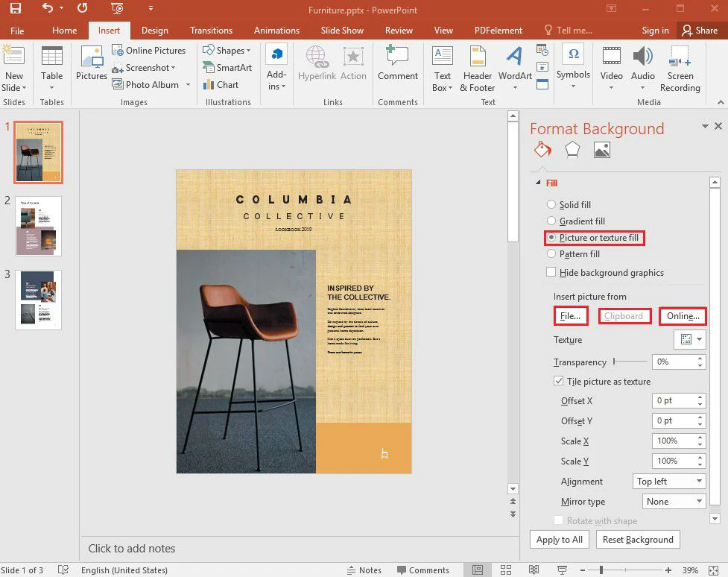Select the Solid fill radio button
728x577 pixels.
click(551, 204)
